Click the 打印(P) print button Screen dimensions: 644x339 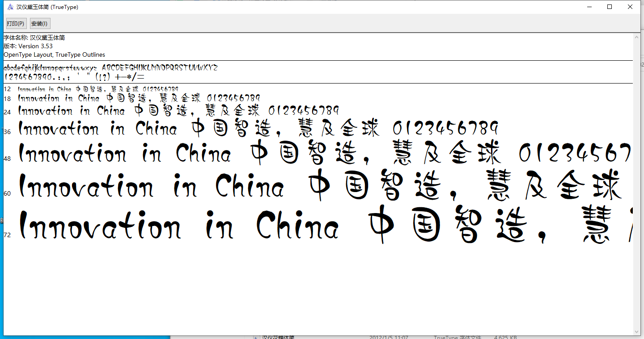(16, 24)
